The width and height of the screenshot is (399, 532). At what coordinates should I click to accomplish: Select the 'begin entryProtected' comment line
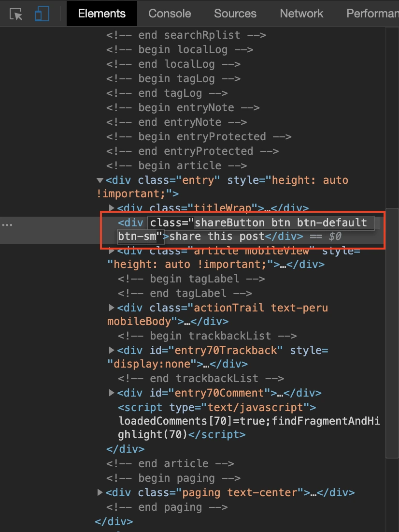tap(199, 137)
